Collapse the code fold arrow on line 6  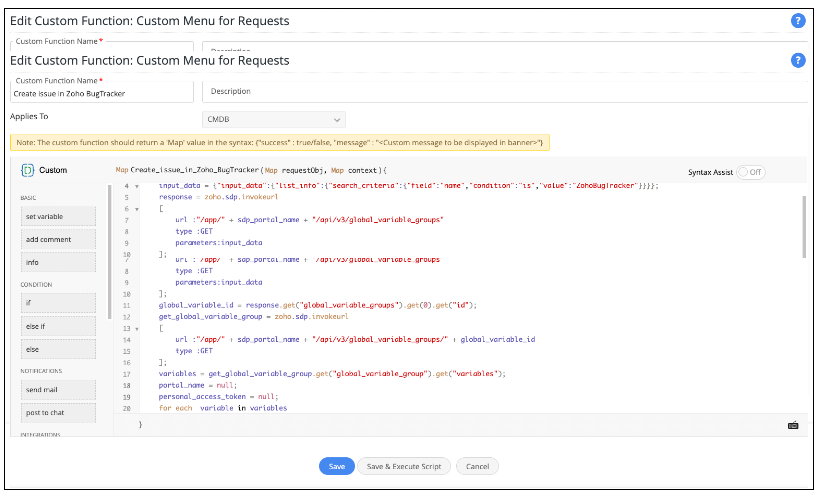pyautogui.click(x=137, y=209)
